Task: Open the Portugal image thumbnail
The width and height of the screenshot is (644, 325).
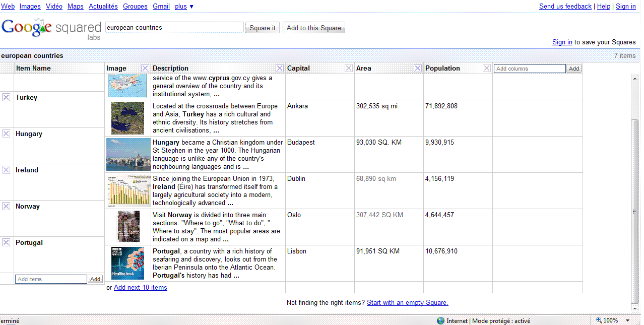Action: tap(127, 264)
